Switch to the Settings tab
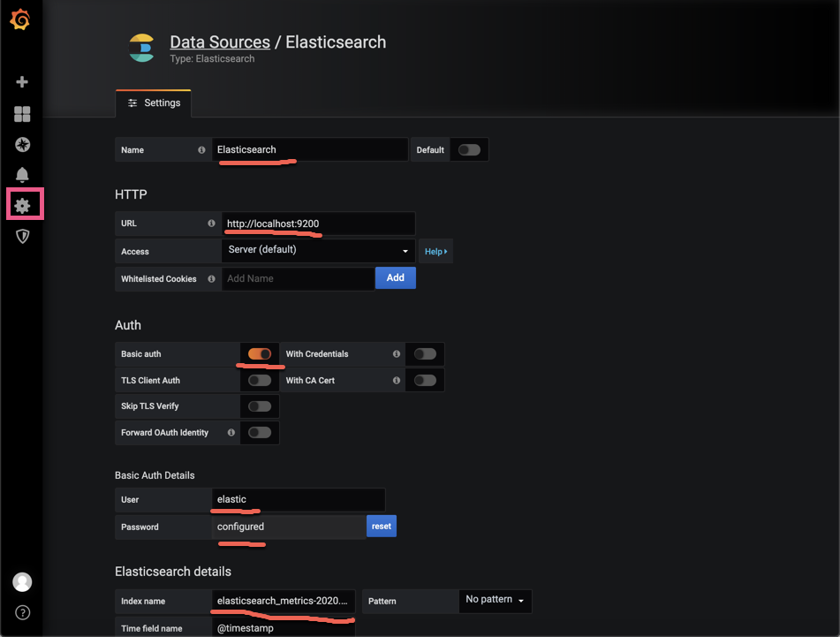840x637 pixels. [154, 102]
